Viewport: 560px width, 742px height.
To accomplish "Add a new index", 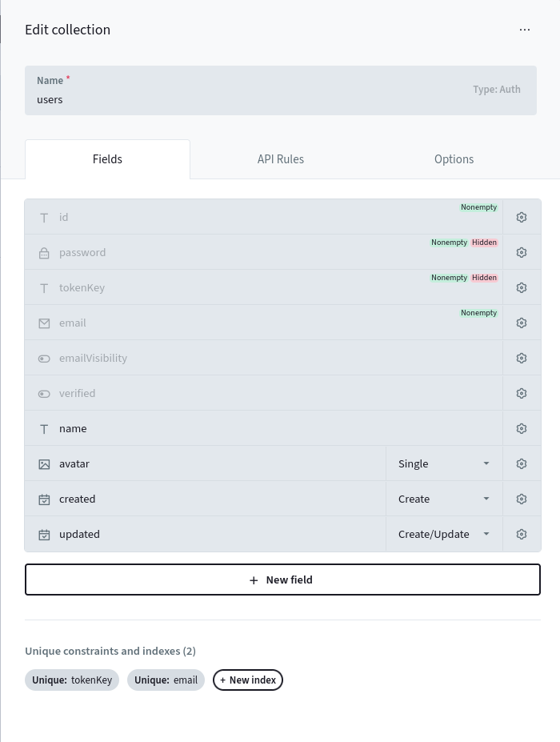I will [248, 680].
